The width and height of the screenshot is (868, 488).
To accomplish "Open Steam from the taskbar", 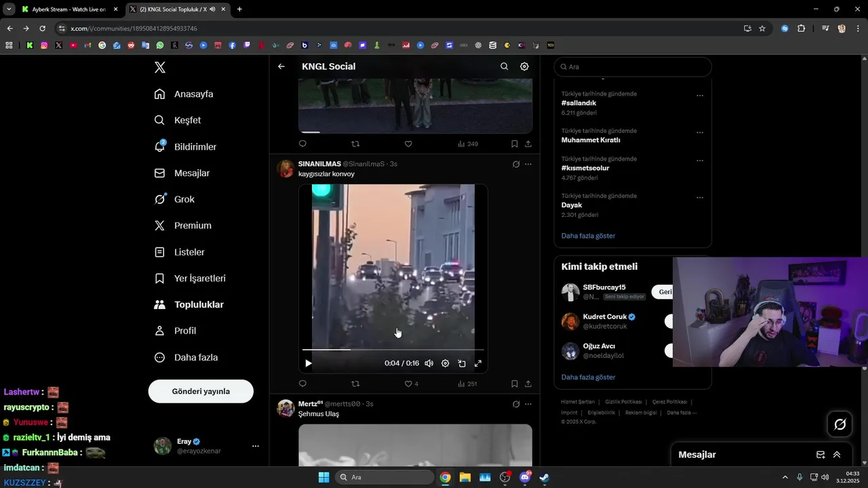I will click(x=544, y=477).
